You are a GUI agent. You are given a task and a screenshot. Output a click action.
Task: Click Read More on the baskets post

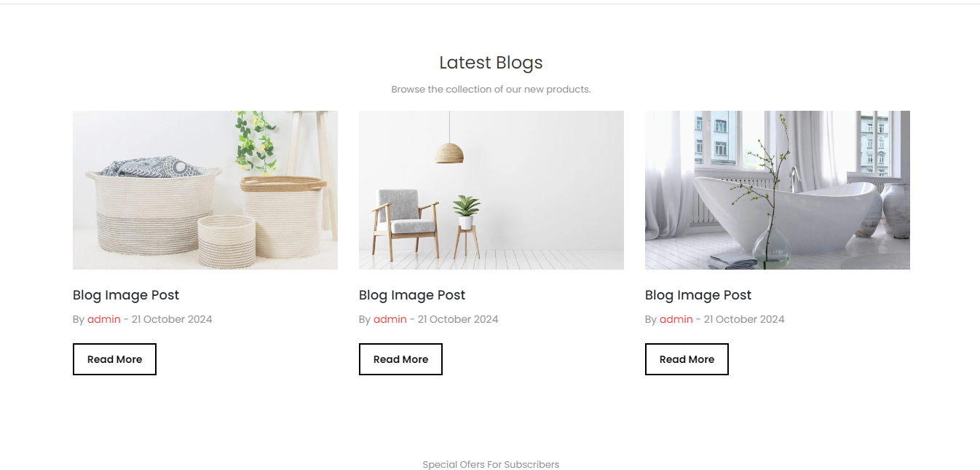point(114,359)
